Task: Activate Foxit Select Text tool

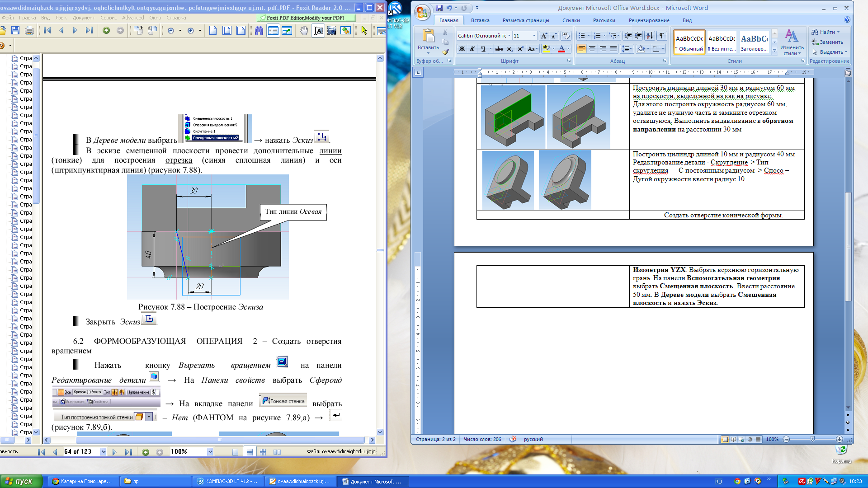Action: 318,30
